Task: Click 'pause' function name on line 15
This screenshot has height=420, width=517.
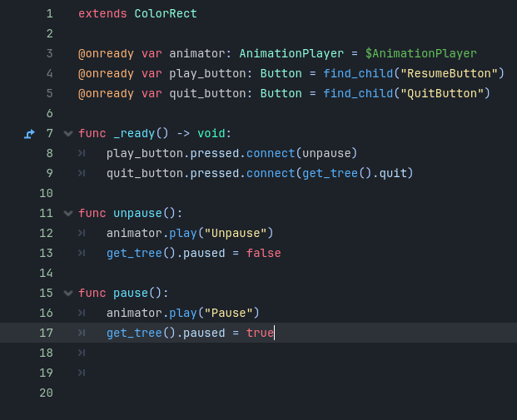Action: pyautogui.click(x=131, y=294)
